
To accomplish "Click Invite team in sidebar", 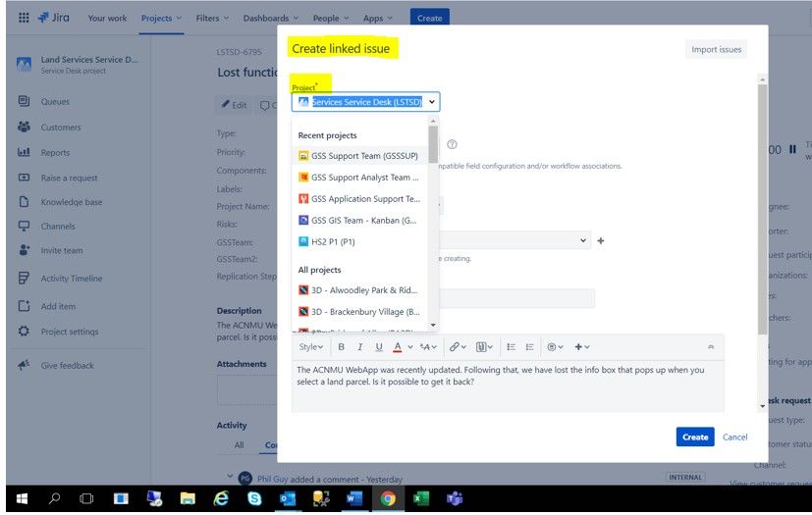I will click(62, 250).
